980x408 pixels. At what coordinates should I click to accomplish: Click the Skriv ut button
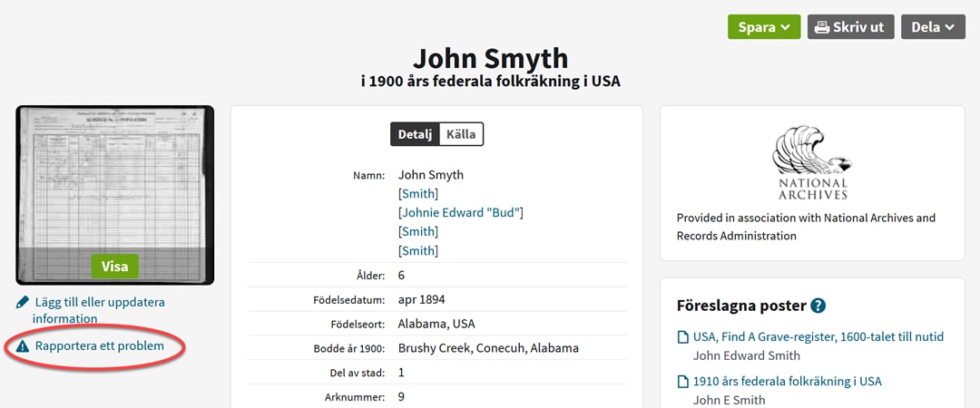coord(850,27)
